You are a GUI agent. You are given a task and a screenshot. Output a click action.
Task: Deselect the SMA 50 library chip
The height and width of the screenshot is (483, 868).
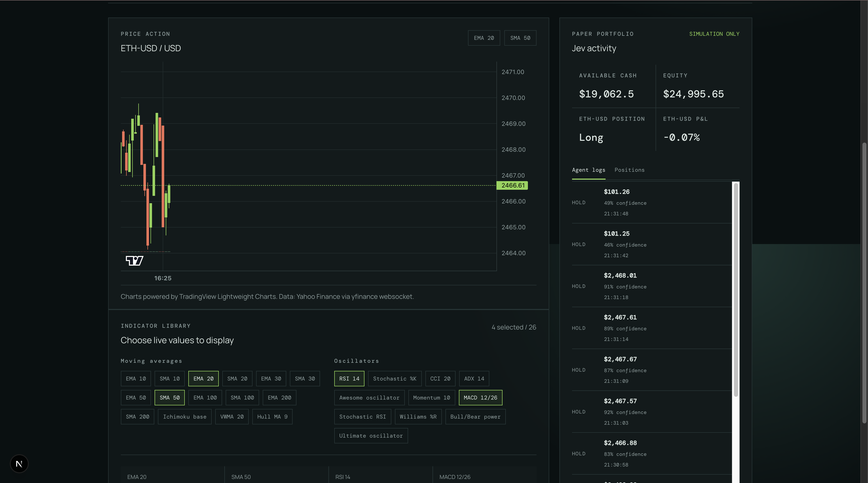(x=170, y=398)
